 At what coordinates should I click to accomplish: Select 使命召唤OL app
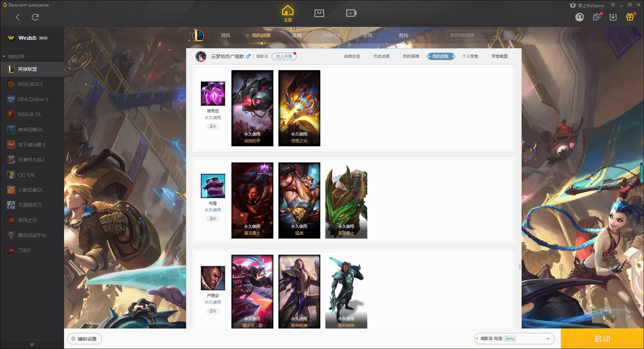[32, 130]
